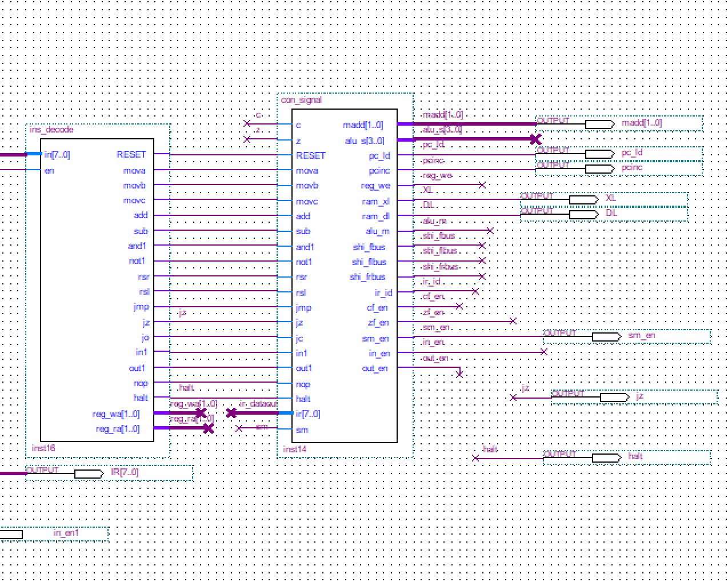Click the alu_s[3..0] port inside con_signal
The width and height of the screenshot is (728, 586).
coord(365,141)
